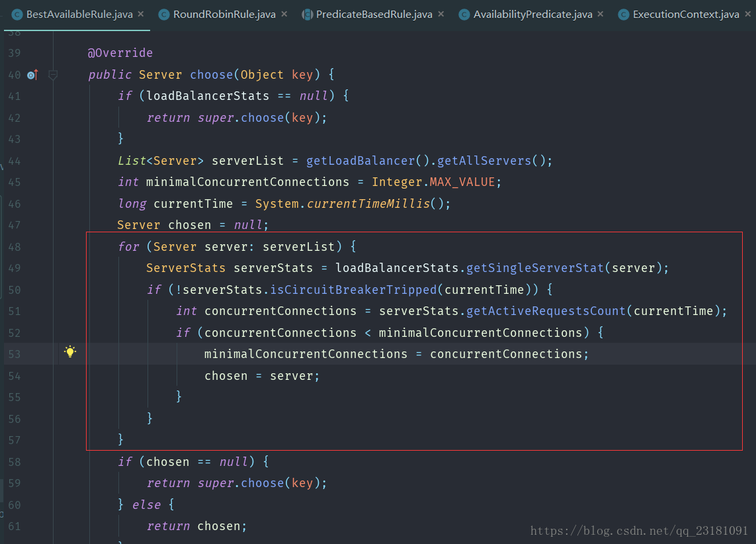Click loadBalancerStats in the line 41 condition
Image resolution: width=756 pixels, height=544 pixels.
208,96
